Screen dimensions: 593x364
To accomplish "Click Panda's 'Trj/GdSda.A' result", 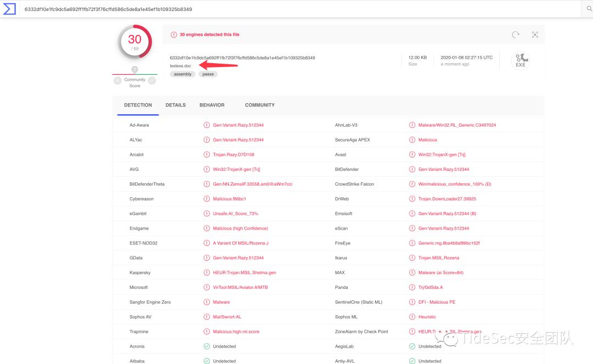I will point(430,287).
